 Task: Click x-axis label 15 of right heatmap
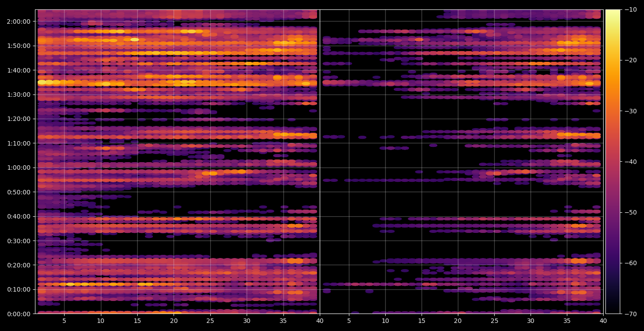click(x=421, y=321)
